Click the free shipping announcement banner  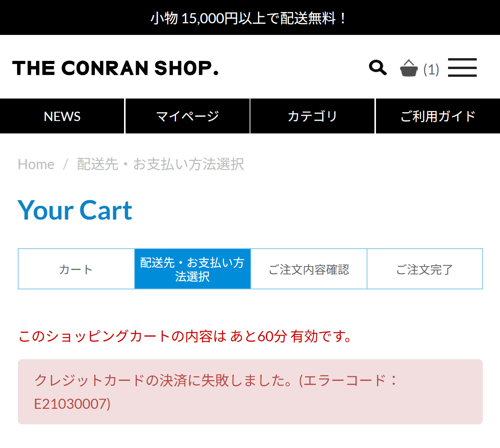click(x=250, y=18)
